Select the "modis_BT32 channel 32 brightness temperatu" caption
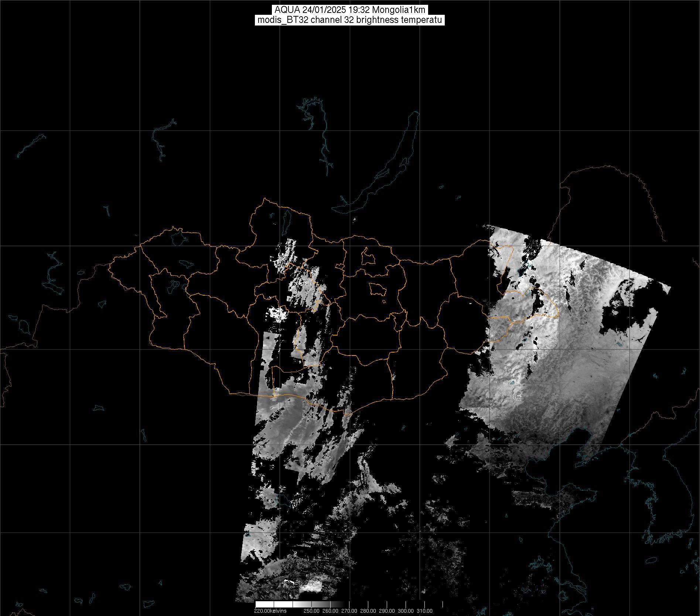 coord(350,20)
